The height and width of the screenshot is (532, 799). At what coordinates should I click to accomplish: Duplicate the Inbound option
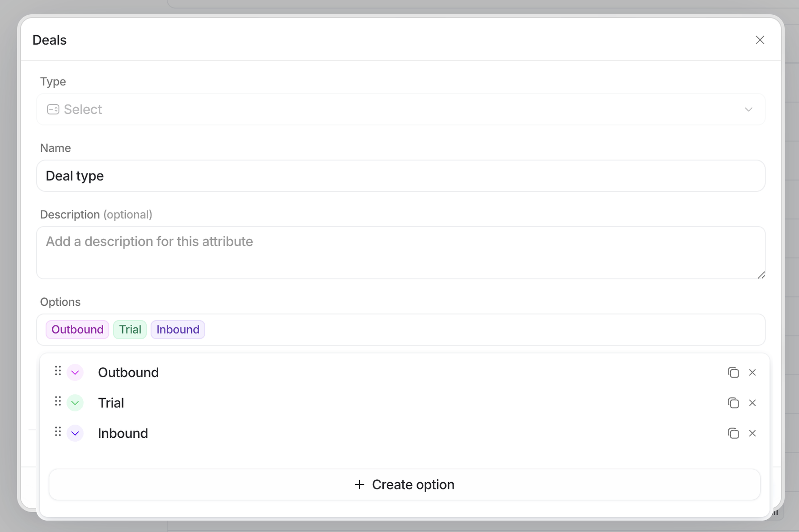[x=733, y=433]
